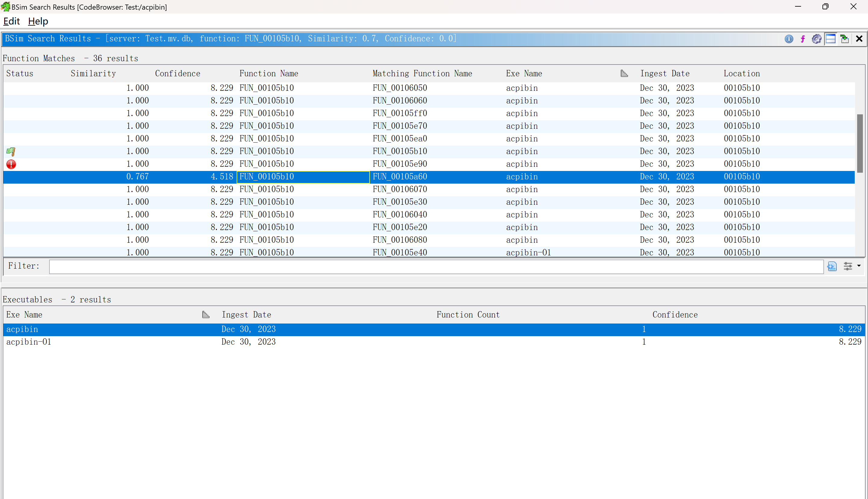Close the BSim Search Results panel

point(859,39)
